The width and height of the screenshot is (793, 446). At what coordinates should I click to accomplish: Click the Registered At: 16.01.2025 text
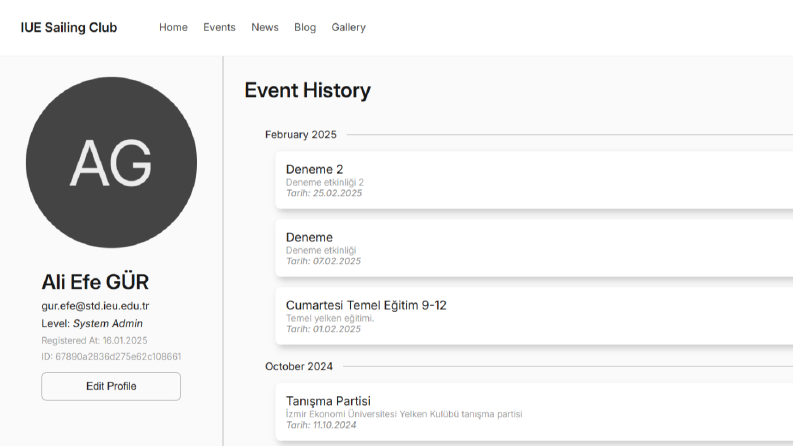(94, 340)
